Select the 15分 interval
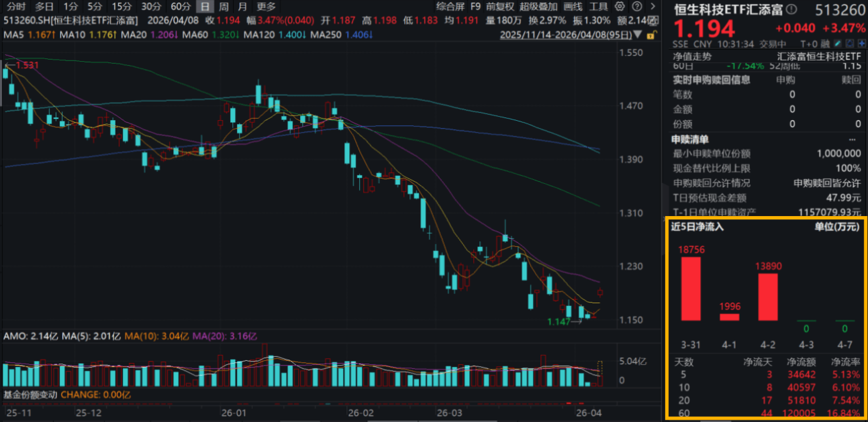 pyautogui.click(x=122, y=6)
